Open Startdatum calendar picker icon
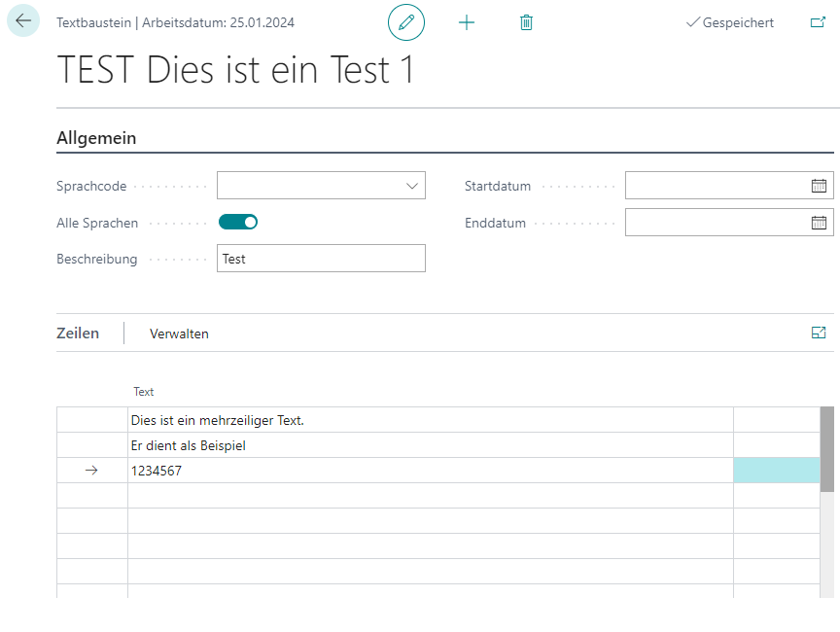Screen dimensions: 840x632 point(819,186)
